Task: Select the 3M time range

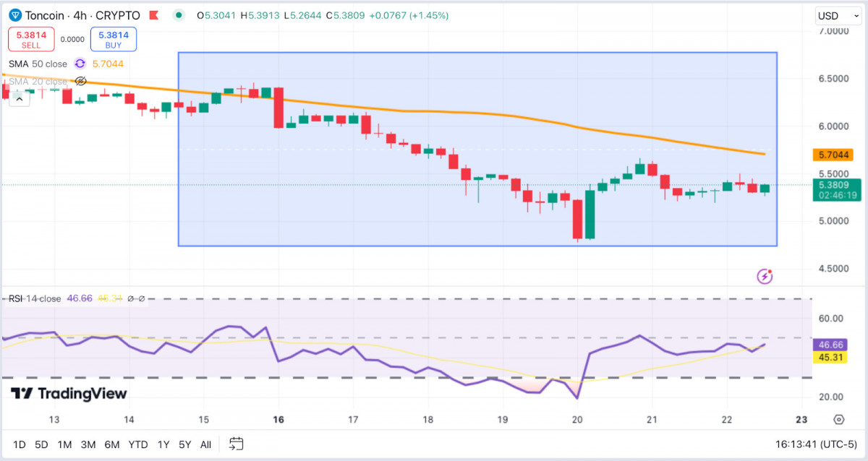Action: click(88, 444)
